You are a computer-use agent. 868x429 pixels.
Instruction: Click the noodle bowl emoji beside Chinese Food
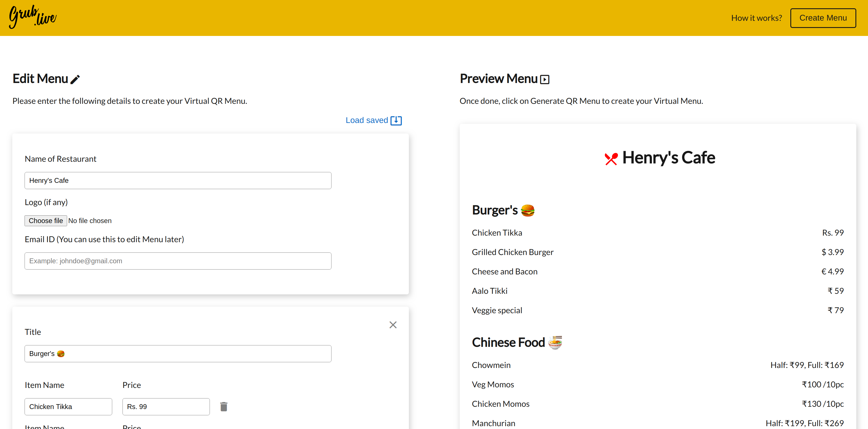tap(555, 343)
